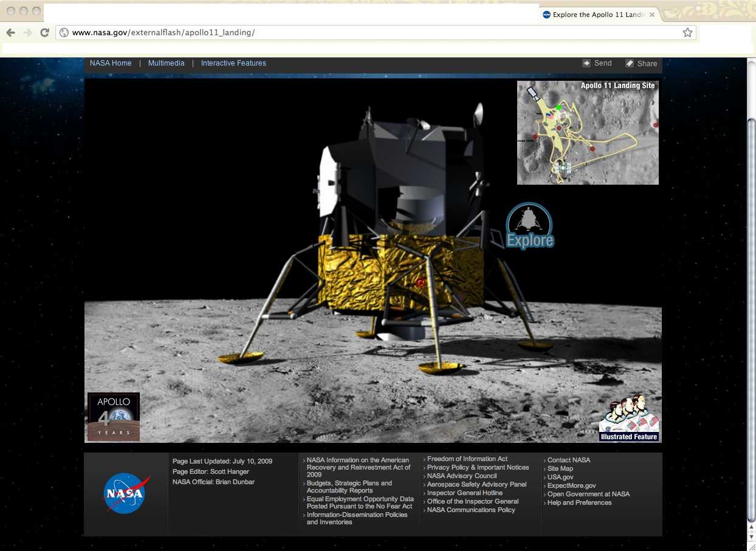
Task: Open Freedom of Information Act link
Action: pyautogui.click(x=467, y=459)
